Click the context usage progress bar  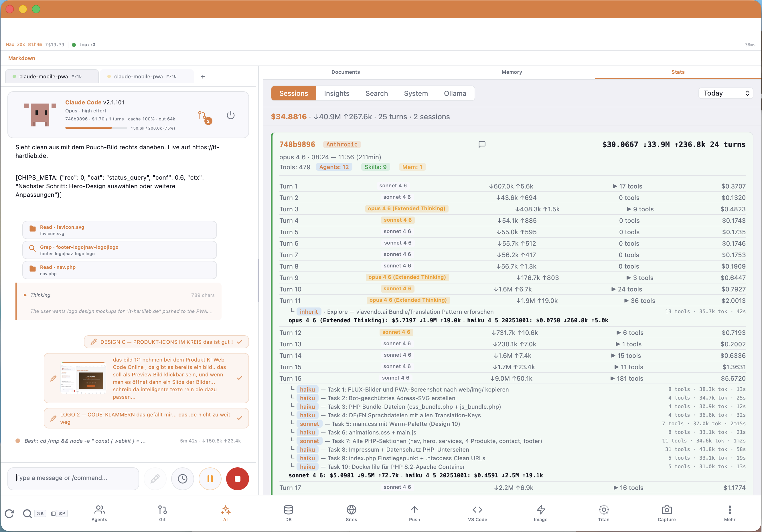coord(96,128)
